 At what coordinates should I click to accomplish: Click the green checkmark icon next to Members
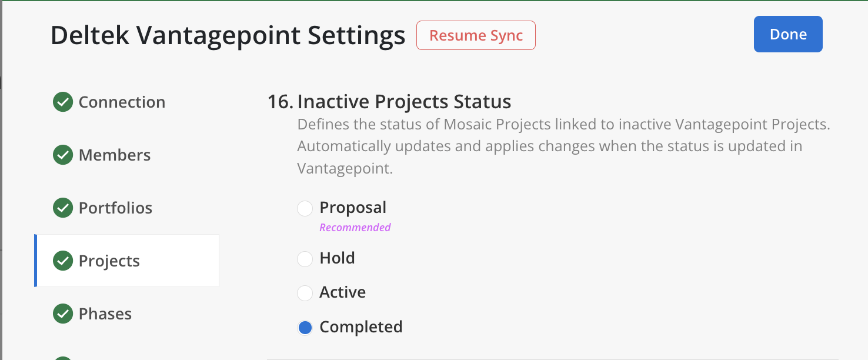[63, 155]
